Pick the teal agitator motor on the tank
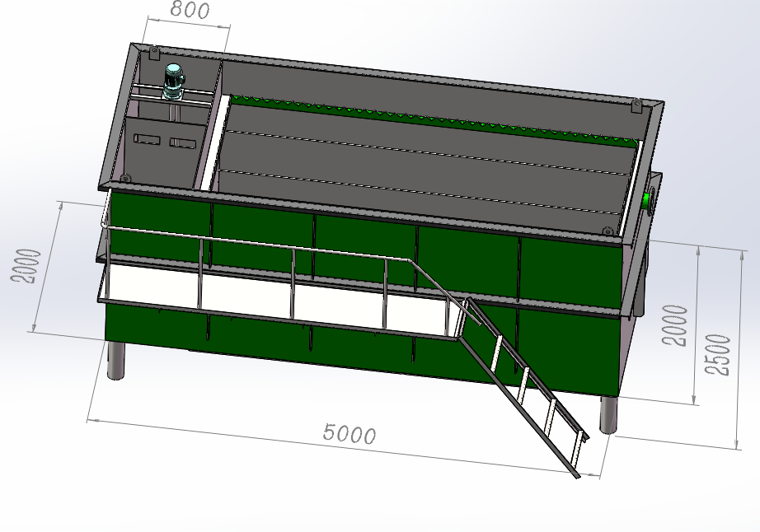This screenshot has width=760, height=532. [174, 81]
